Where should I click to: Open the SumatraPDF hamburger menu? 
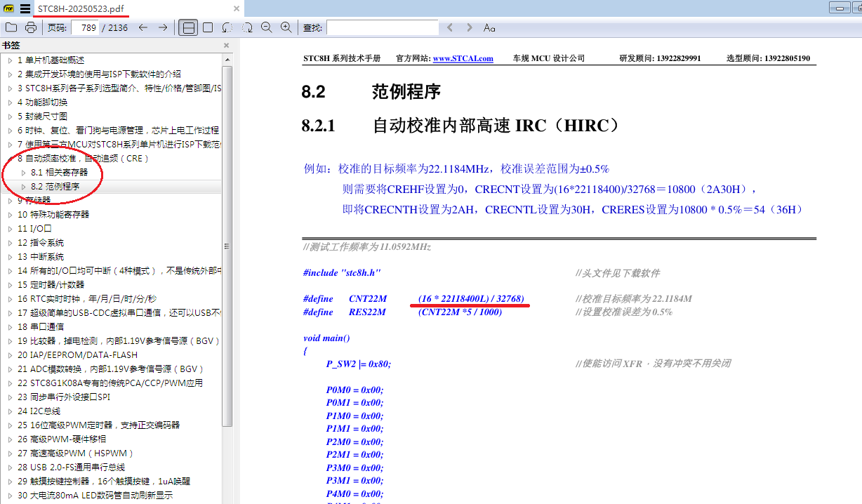coord(25,8)
